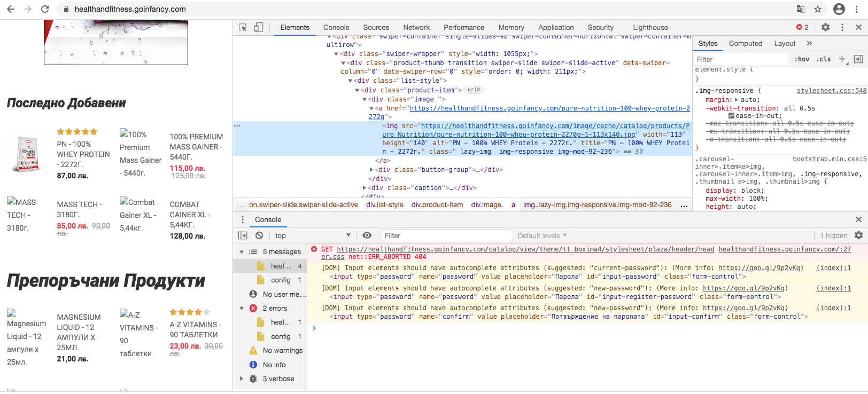Open DevTools settings gear
Viewport: 868px width, 394px height.
(826, 27)
